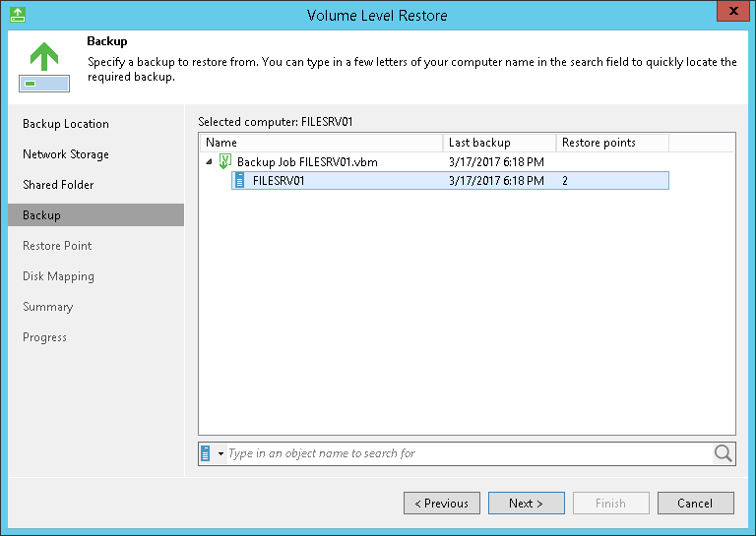Sort by the Restore points column

(x=611, y=143)
